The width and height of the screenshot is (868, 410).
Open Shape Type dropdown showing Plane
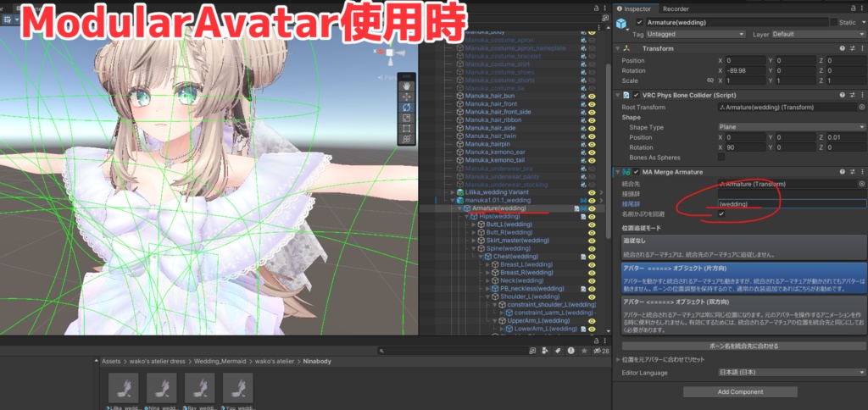click(x=792, y=127)
